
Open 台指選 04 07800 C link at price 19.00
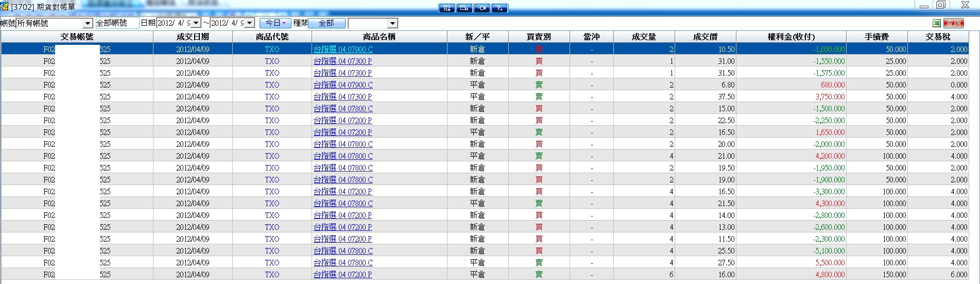[343, 179]
